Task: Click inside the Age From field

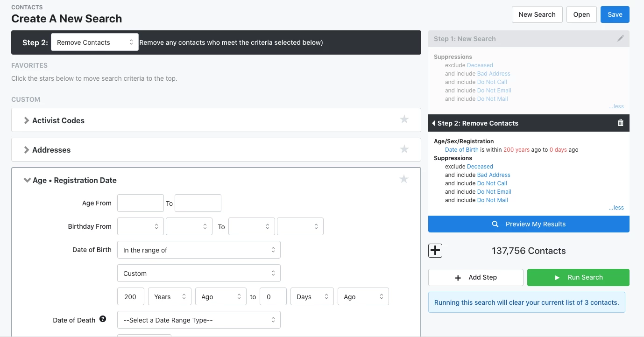Action: [140, 203]
